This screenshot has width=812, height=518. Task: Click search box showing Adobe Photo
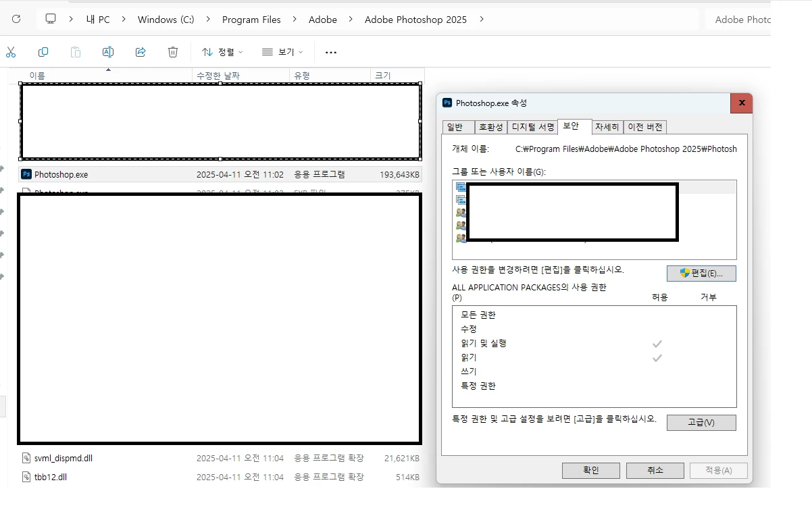tap(738, 20)
